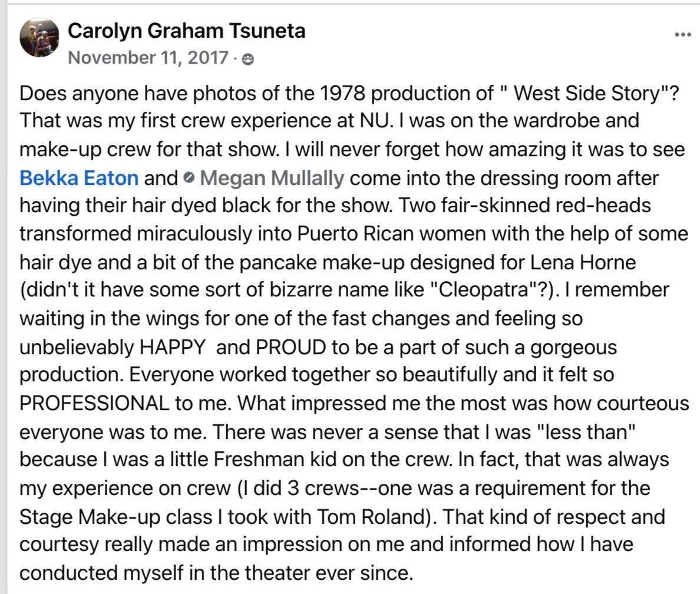
Task: Click the post audience privacy icon
Action: point(247,60)
